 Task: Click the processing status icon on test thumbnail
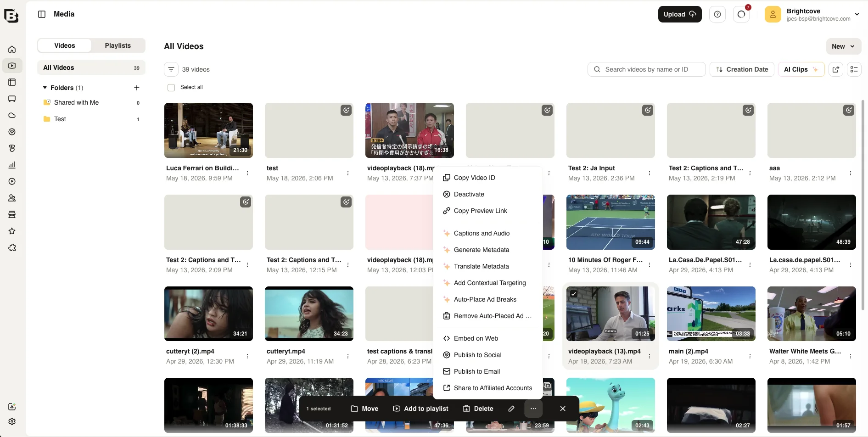tap(346, 110)
